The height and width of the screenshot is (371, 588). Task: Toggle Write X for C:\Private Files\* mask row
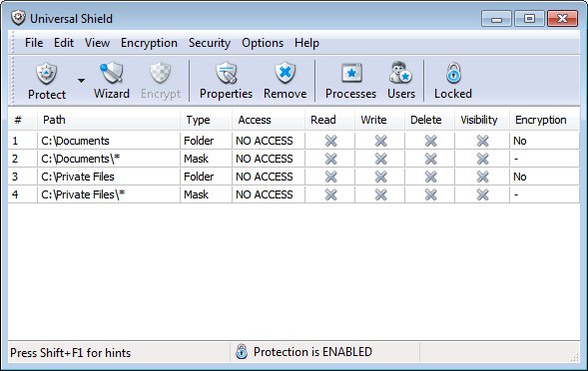pos(380,194)
